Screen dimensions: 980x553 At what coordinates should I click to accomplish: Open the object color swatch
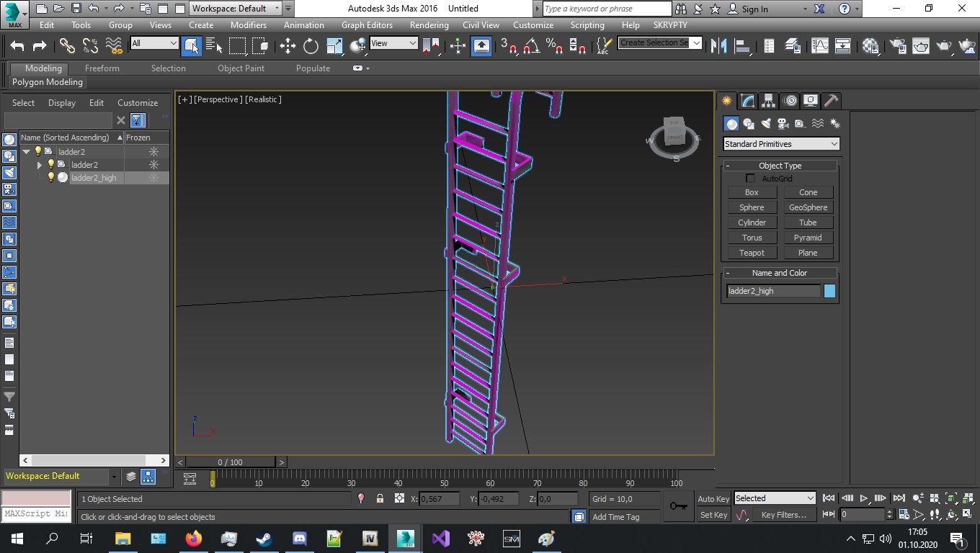tap(829, 290)
